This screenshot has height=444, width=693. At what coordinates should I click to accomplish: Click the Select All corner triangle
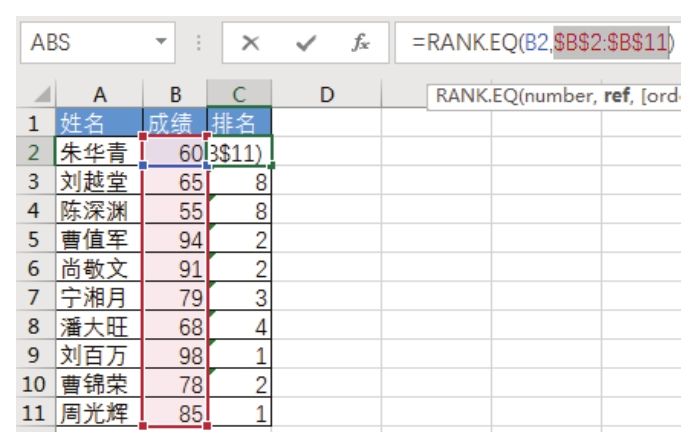click(37, 96)
